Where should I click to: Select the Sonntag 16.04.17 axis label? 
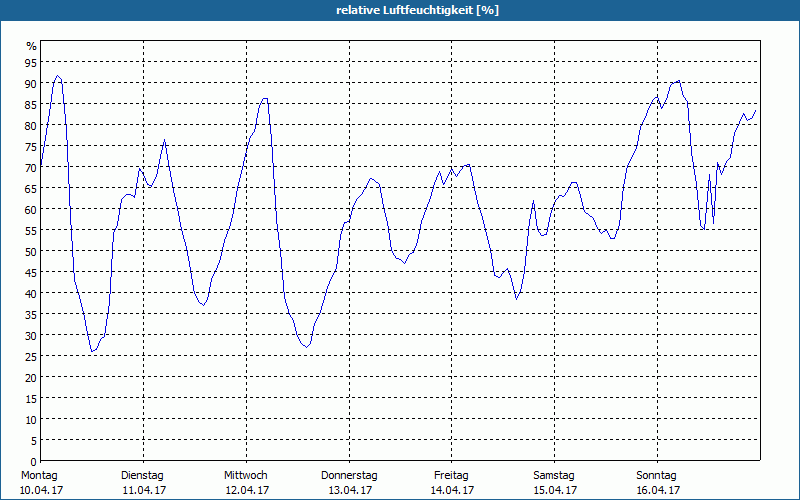coord(657,483)
